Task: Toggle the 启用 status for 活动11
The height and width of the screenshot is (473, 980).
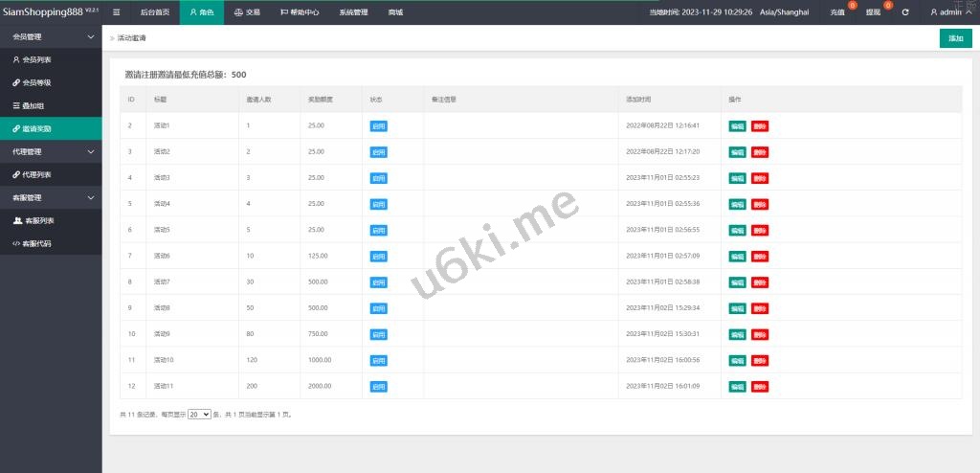Action: (x=378, y=387)
